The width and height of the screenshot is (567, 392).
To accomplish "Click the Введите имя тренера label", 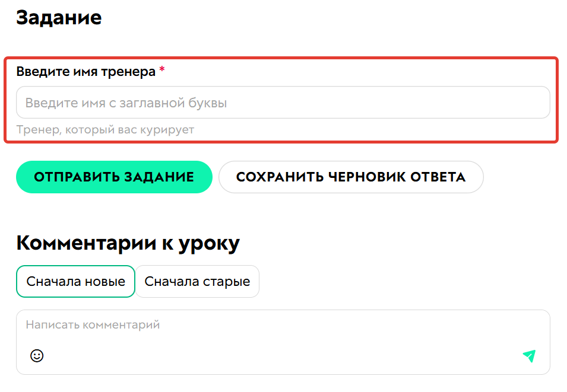I will pyautogui.click(x=85, y=72).
